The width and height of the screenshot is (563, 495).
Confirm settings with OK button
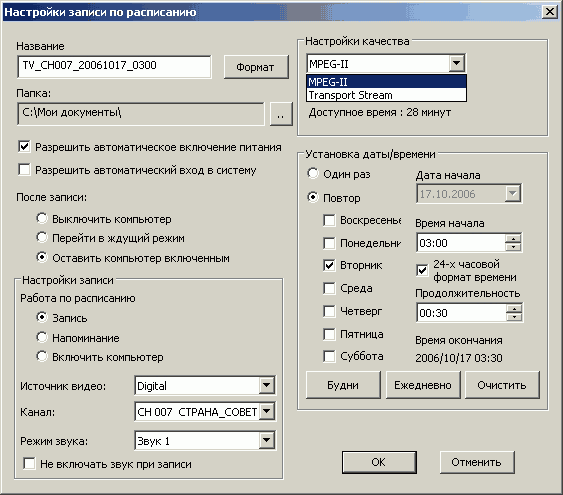click(379, 462)
